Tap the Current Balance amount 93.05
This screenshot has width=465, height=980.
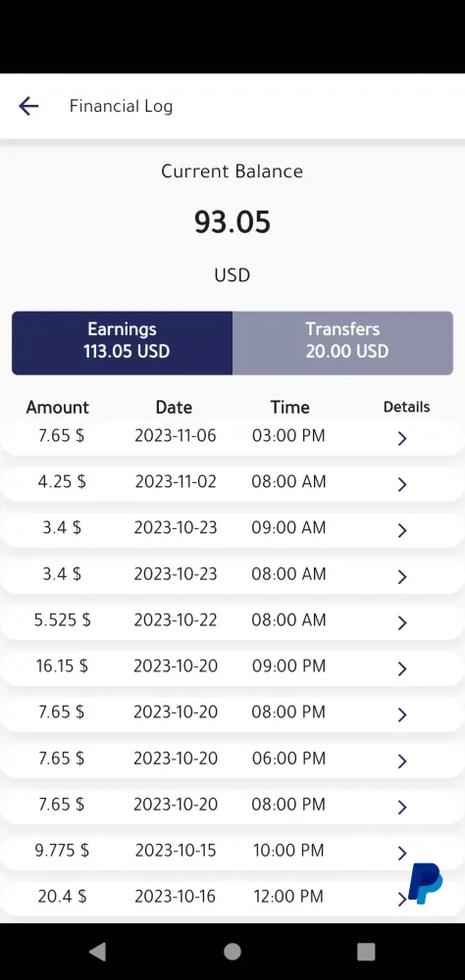pos(232,221)
